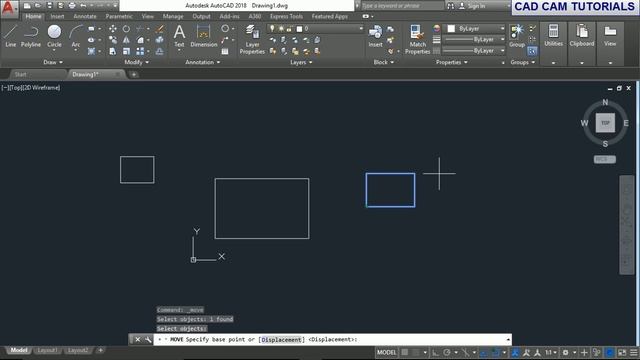Toggle grid display in status bar
640x360 pixels.
point(404,352)
